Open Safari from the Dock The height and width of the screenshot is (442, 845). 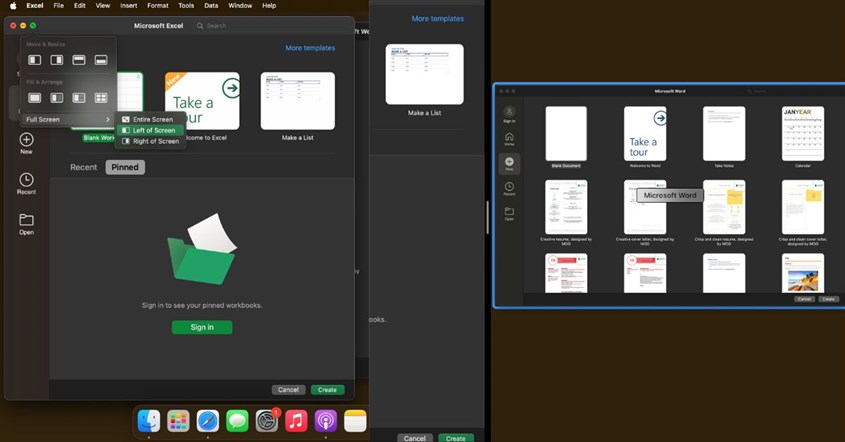tap(208, 421)
